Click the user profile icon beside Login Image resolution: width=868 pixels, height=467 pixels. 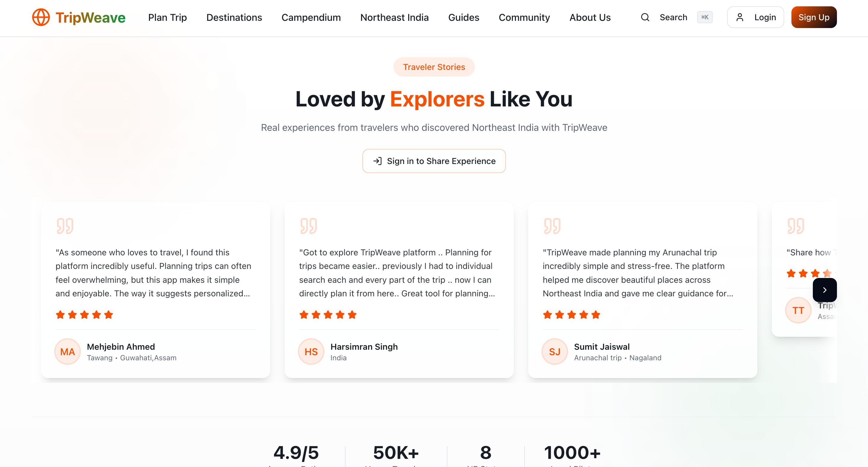tap(740, 17)
